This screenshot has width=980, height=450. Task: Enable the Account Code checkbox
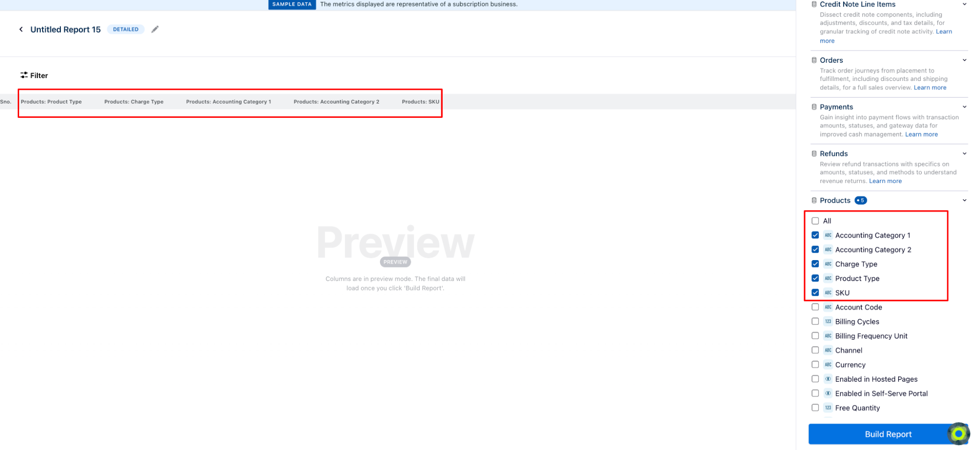[815, 307]
